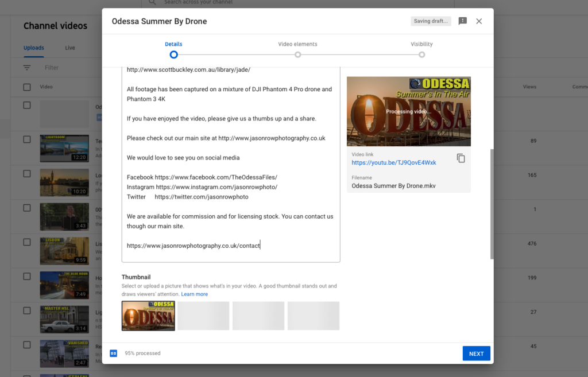This screenshot has width=588, height=377.
Task: Open the send feedback icon in dialog header
Action: coord(463,21)
